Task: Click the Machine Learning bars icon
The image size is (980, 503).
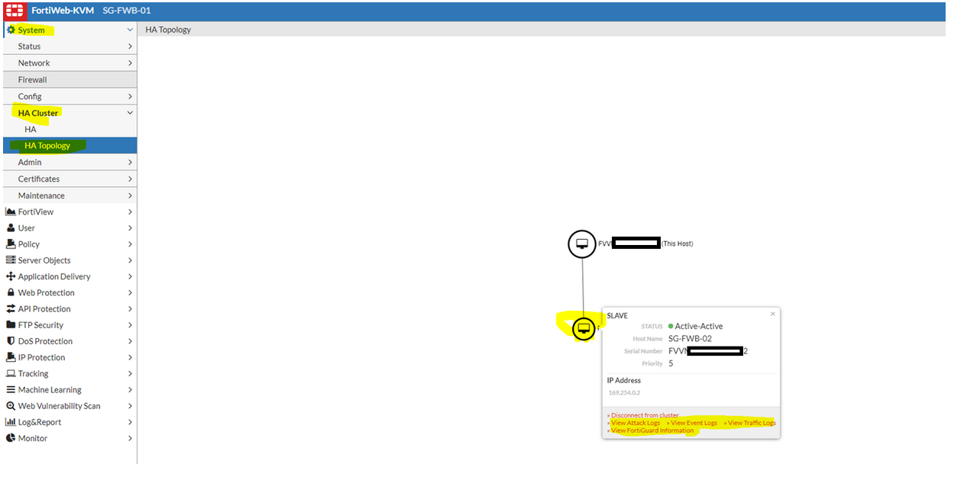Action: [x=11, y=389]
